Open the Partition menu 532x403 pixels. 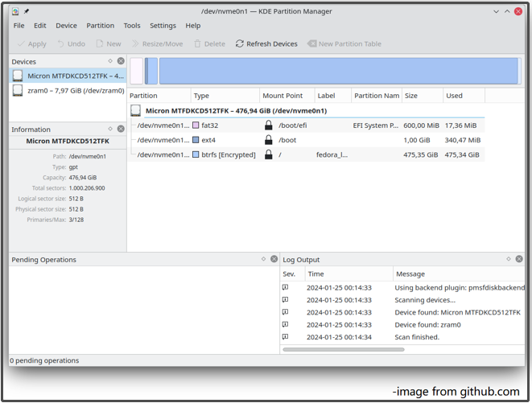click(x=101, y=26)
